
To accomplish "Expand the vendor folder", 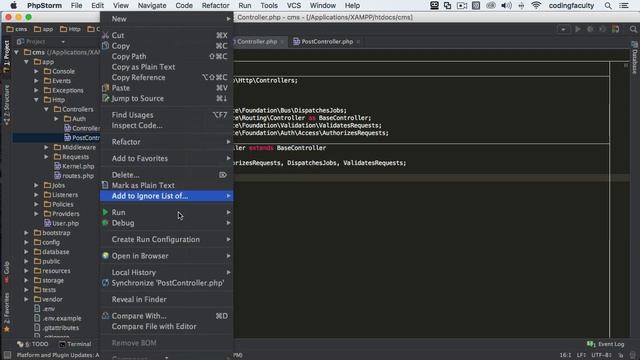I will pos(26,299).
